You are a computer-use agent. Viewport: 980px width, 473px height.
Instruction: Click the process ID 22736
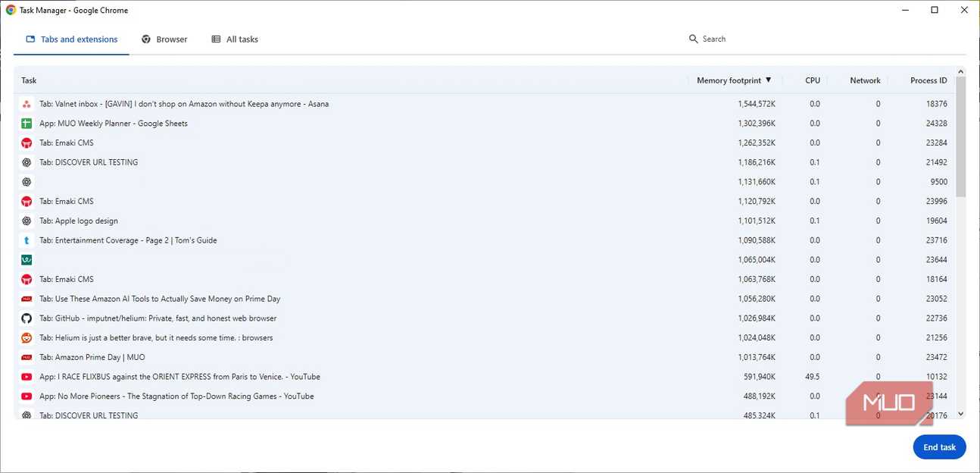(x=936, y=318)
